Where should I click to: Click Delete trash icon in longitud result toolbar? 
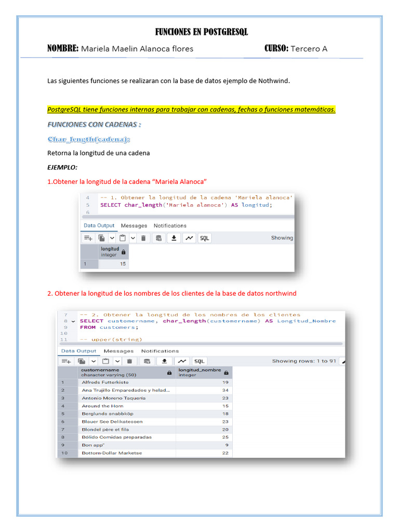143,238
